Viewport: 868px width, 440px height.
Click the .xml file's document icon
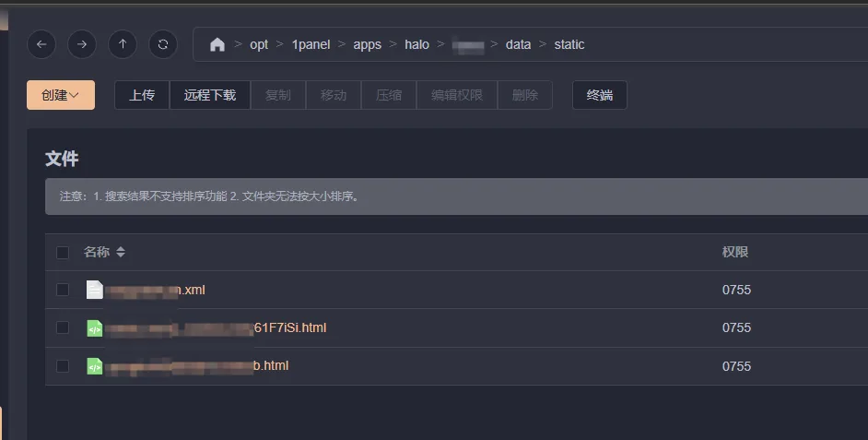95,290
